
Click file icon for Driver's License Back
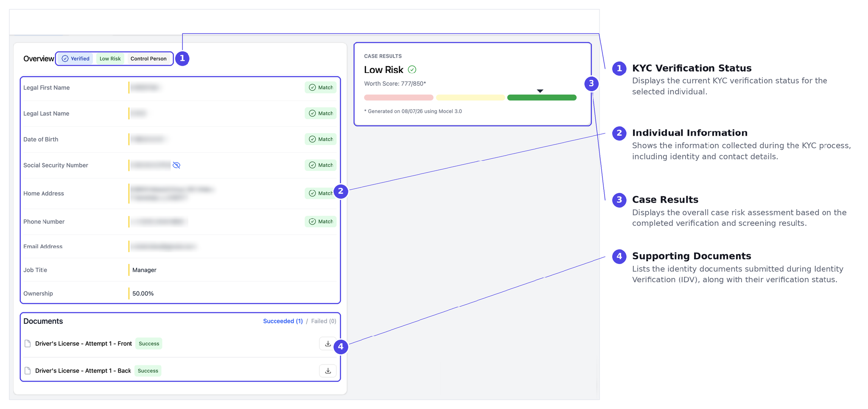(28, 371)
